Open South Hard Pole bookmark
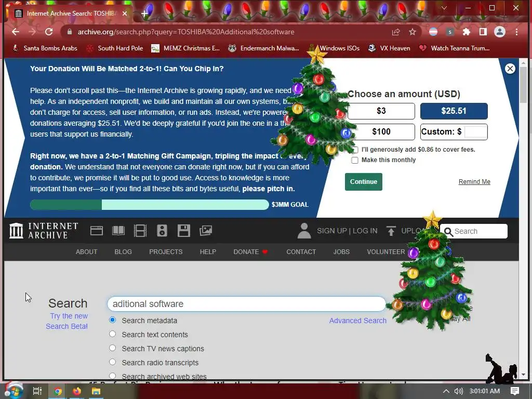The image size is (532, 399). [115, 48]
